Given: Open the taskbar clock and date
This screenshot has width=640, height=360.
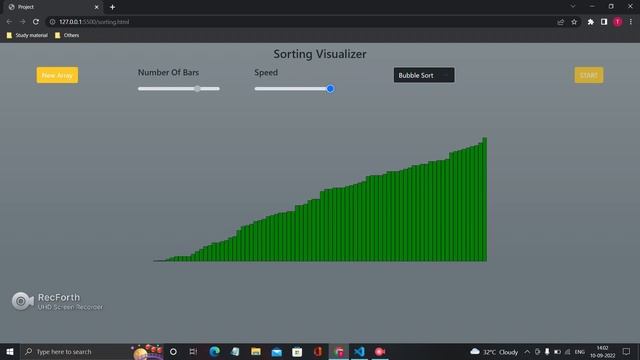Looking at the screenshot, I should click(x=602, y=351).
